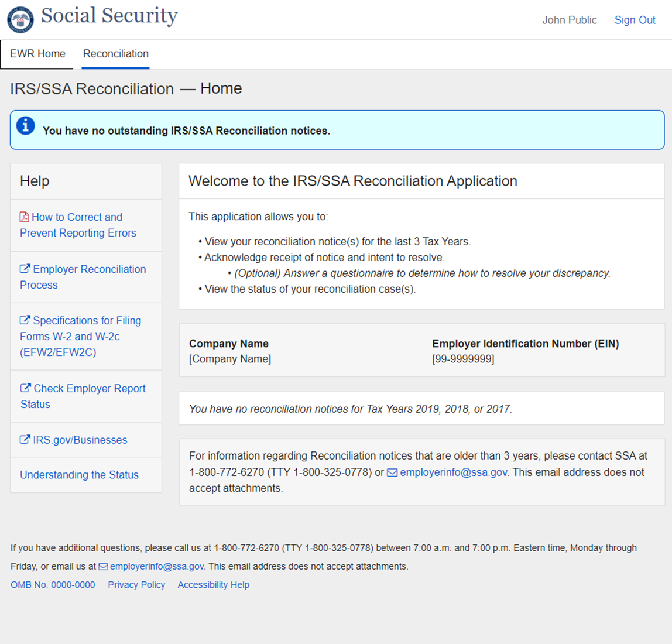Click envelope icon in the older notices panel
The image size is (672, 644).
click(x=392, y=472)
